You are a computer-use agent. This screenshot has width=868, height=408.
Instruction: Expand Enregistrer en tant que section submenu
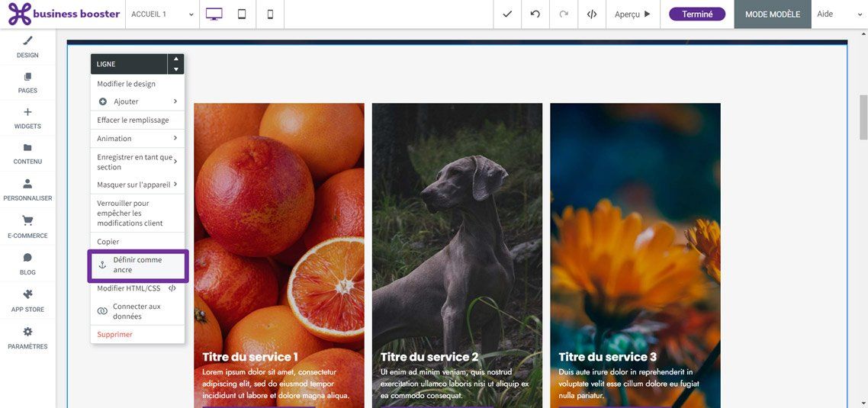tap(175, 162)
